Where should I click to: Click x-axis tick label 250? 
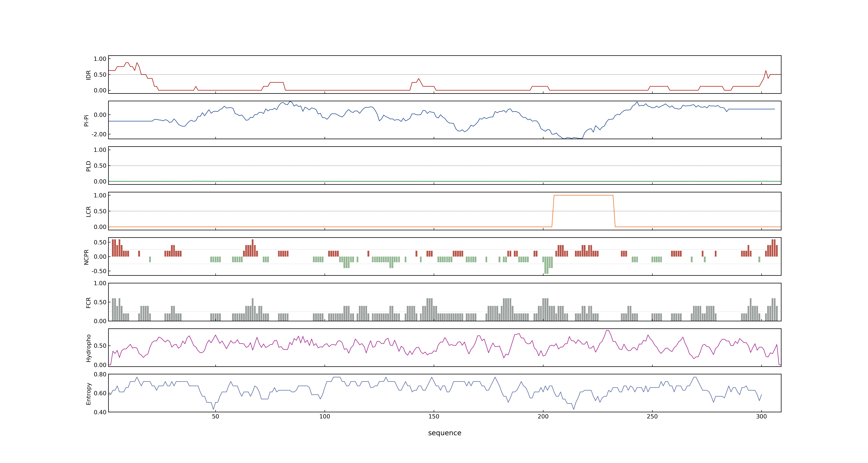click(x=652, y=416)
